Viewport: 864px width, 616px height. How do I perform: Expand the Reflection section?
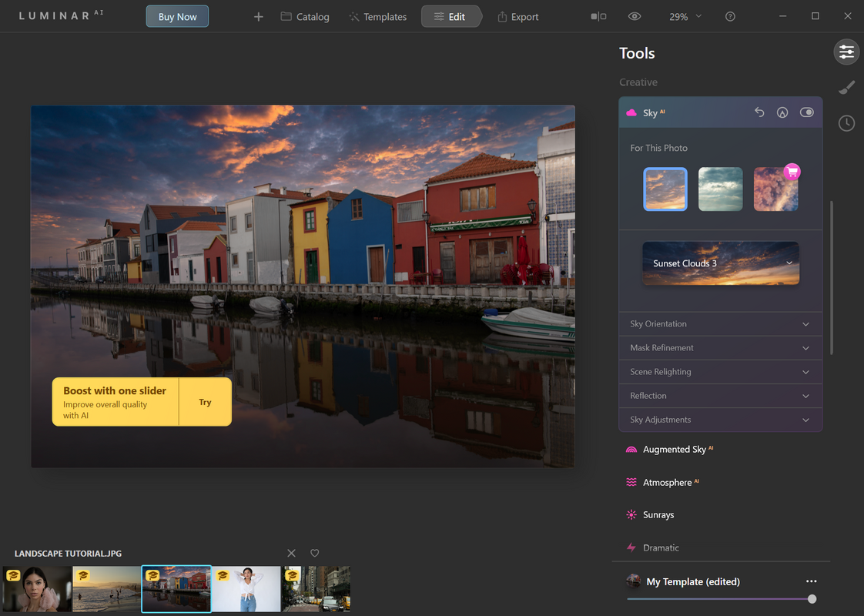(x=721, y=396)
